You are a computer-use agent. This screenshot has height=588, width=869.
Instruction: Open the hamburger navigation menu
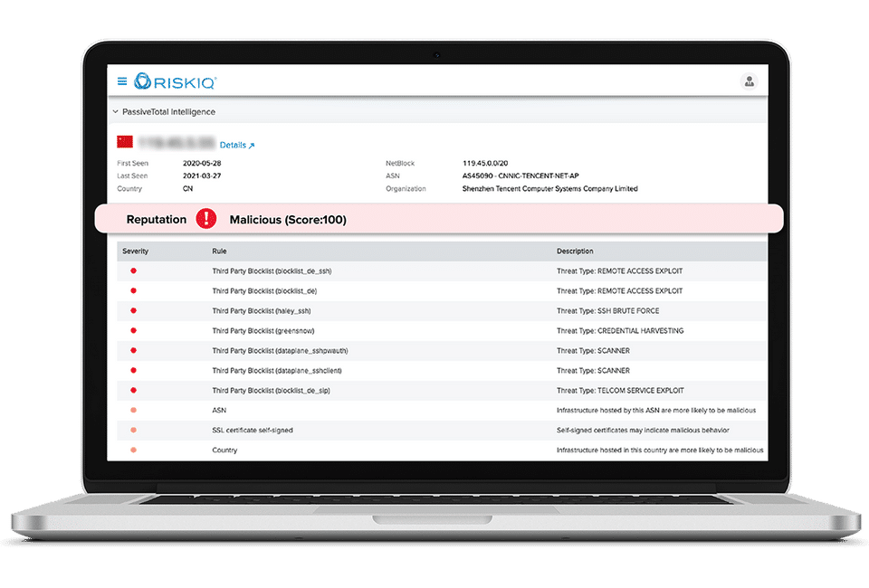pyautogui.click(x=122, y=81)
